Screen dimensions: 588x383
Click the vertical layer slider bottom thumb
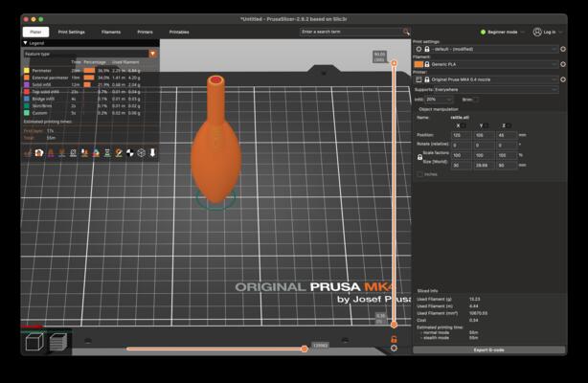pyautogui.click(x=394, y=325)
